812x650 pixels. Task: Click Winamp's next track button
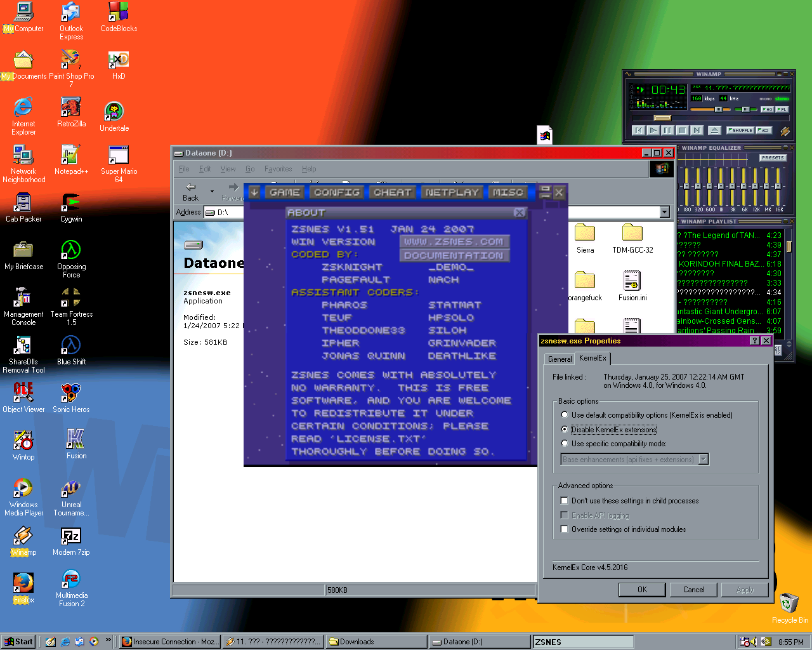[697, 130]
